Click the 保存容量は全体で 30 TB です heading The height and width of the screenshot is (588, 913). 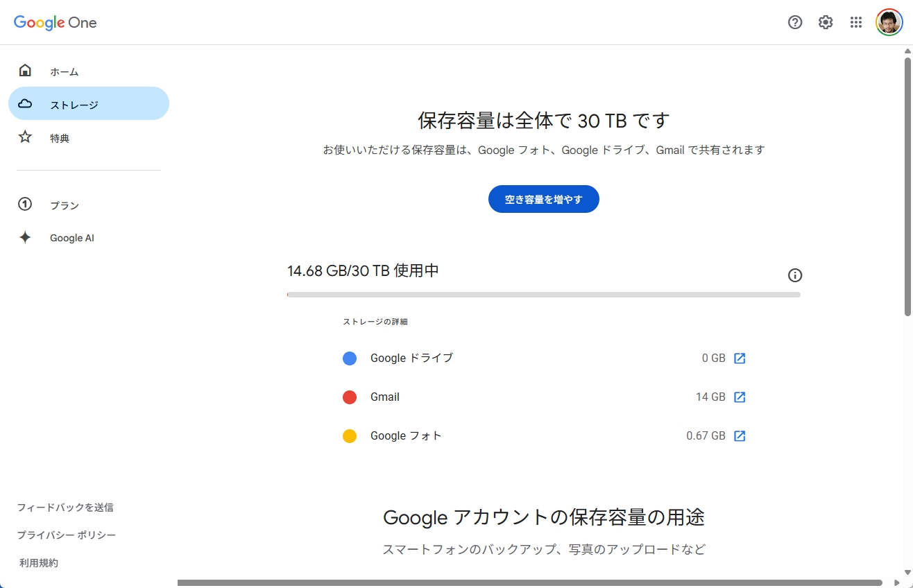544,121
